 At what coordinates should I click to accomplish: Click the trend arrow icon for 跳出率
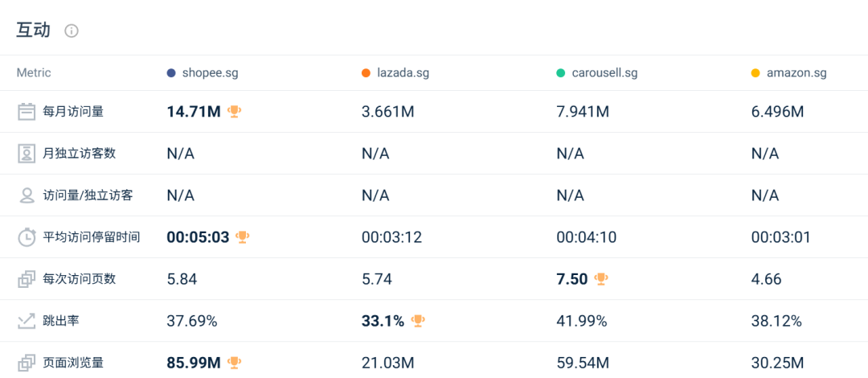tap(27, 321)
